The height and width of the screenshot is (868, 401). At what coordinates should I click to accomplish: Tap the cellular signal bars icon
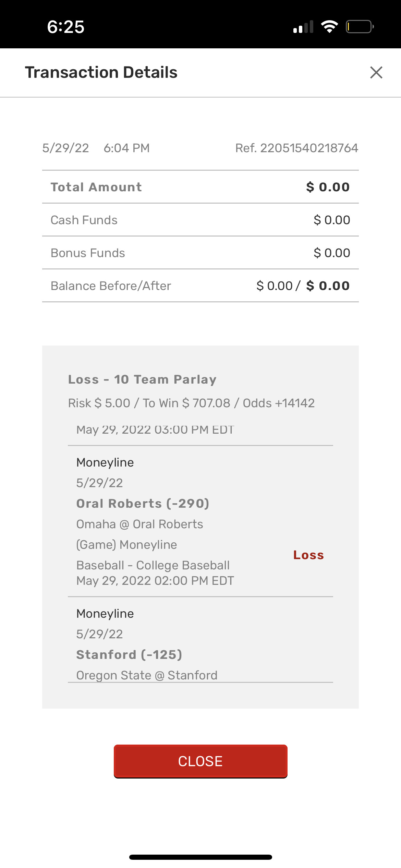click(x=303, y=27)
